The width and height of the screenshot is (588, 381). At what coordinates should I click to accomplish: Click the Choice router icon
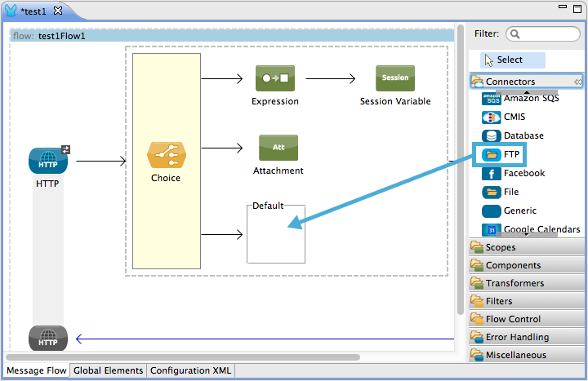[166, 155]
